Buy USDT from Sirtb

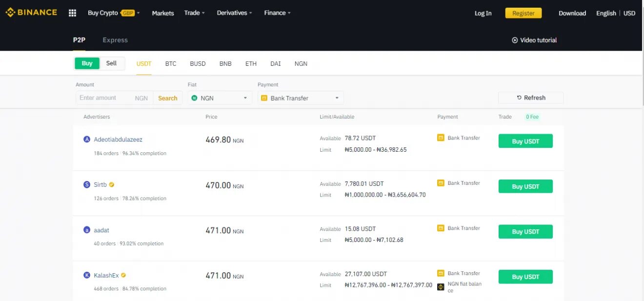tap(525, 186)
